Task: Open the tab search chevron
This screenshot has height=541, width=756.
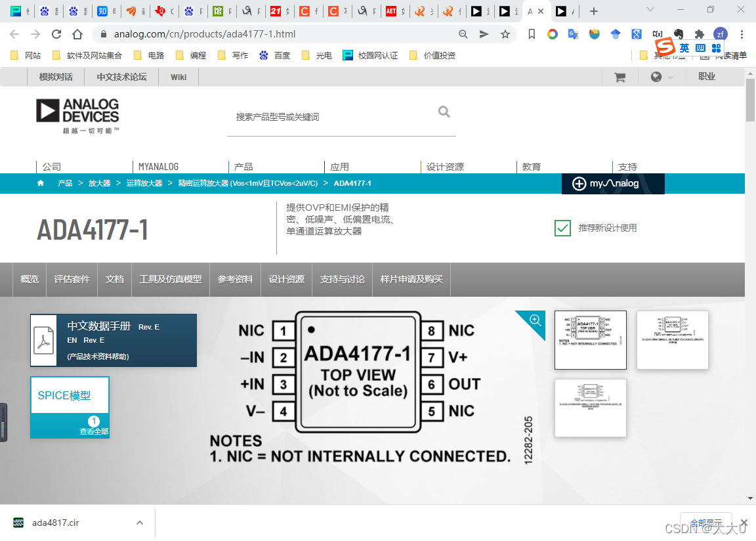Action: [650, 10]
